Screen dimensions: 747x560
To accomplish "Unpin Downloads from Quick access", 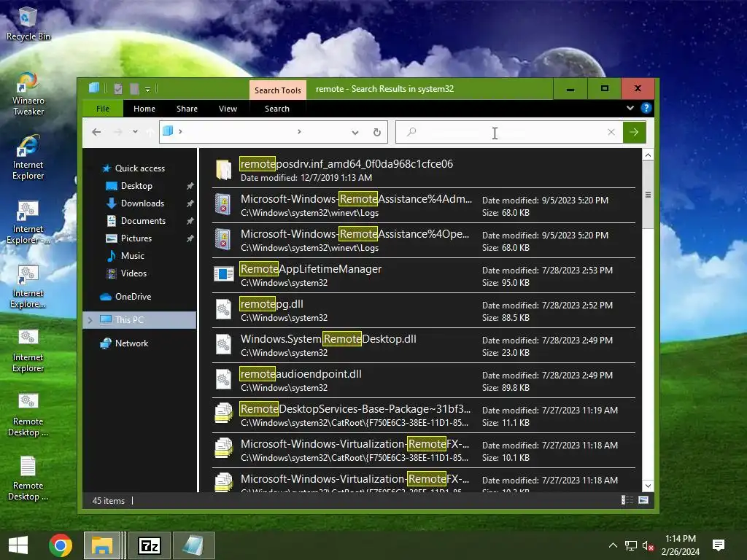I will point(190,203).
